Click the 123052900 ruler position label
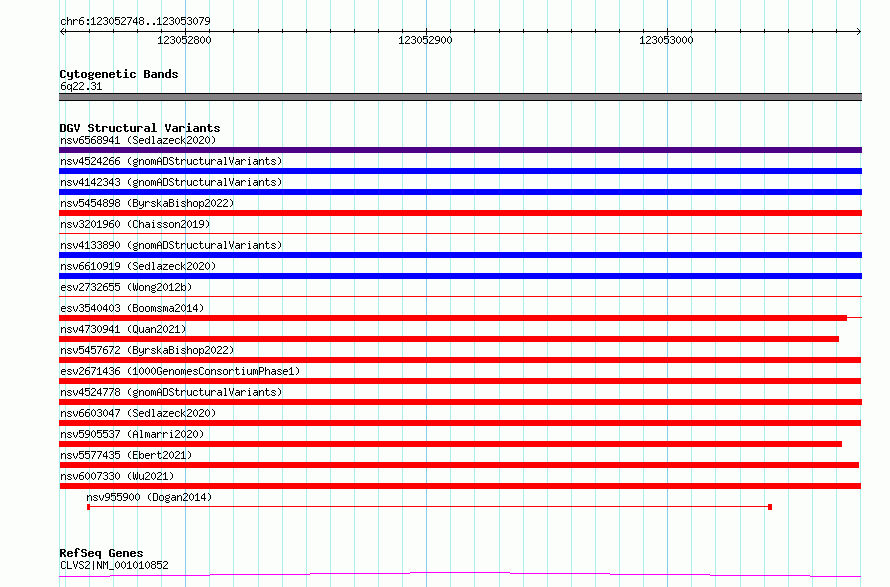 425,40
